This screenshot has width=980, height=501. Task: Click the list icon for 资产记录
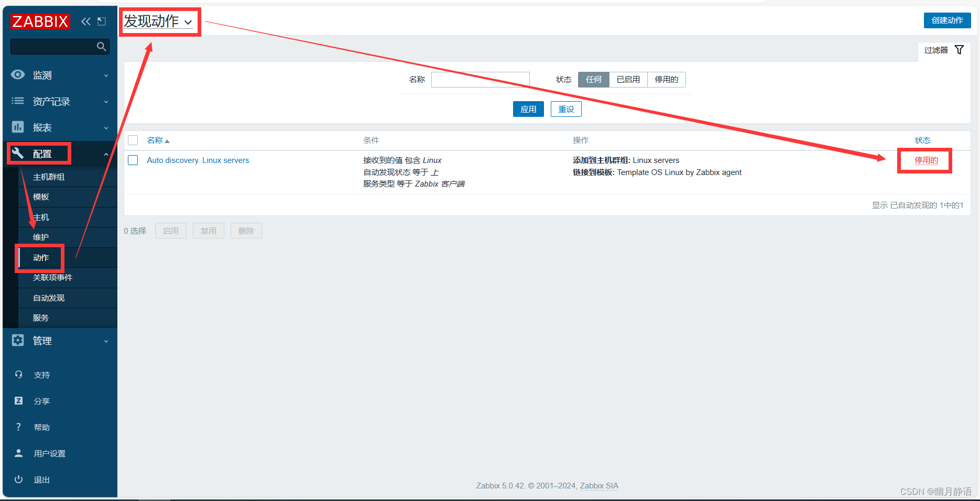tap(18, 101)
